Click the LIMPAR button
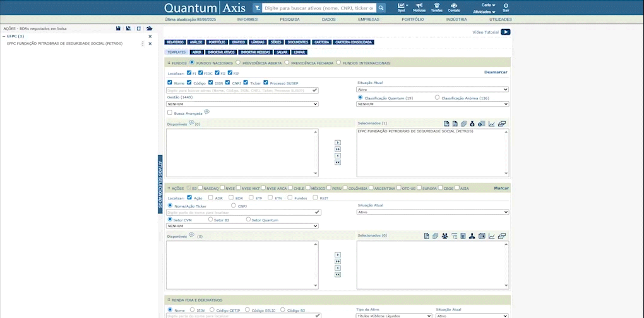Viewport: 644px width, 318px height. tap(299, 52)
